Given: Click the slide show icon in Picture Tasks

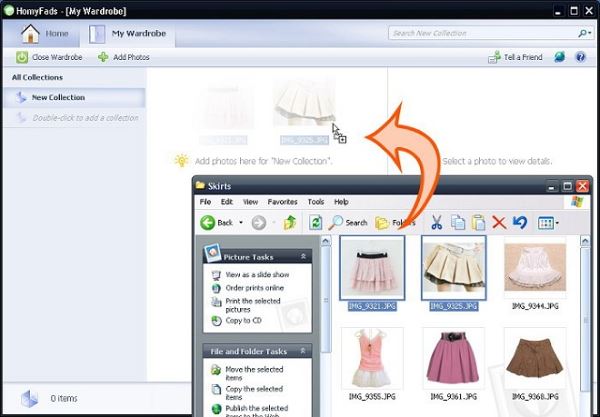Looking at the screenshot, I should (x=216, y=275).
